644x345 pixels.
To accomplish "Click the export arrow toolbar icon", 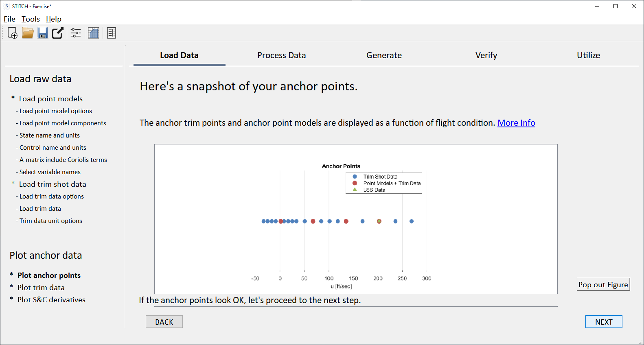I will (x=58, y=33).
